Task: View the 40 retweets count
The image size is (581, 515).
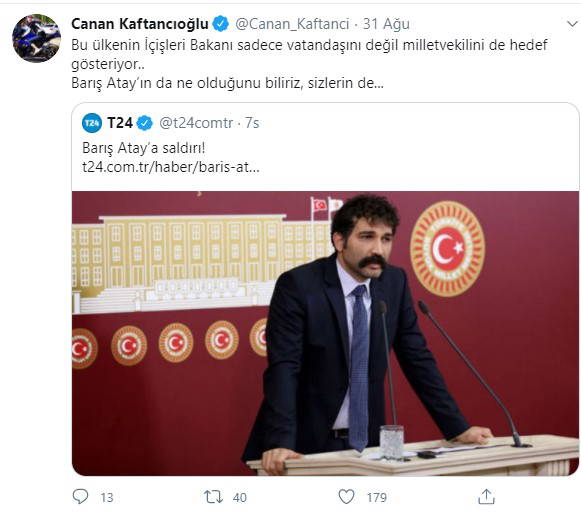Action: pos(240,497)
